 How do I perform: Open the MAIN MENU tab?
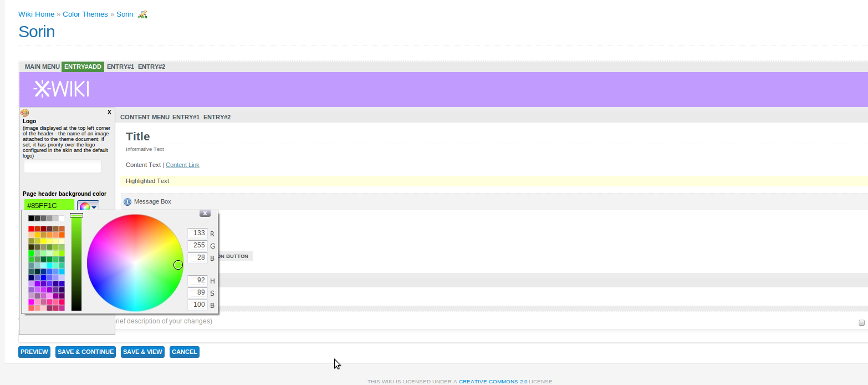(42, 67)
